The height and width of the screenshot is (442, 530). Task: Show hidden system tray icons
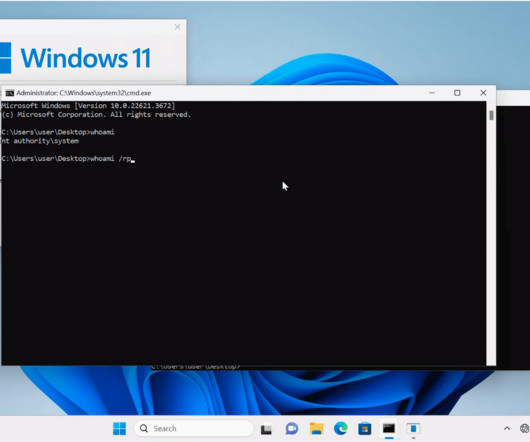pos(507,428)
